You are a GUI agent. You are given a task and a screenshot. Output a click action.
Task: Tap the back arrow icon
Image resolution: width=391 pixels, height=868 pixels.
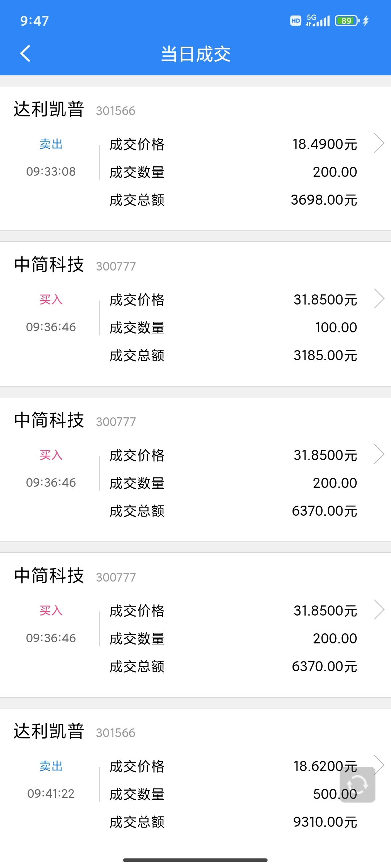point(25,54)
